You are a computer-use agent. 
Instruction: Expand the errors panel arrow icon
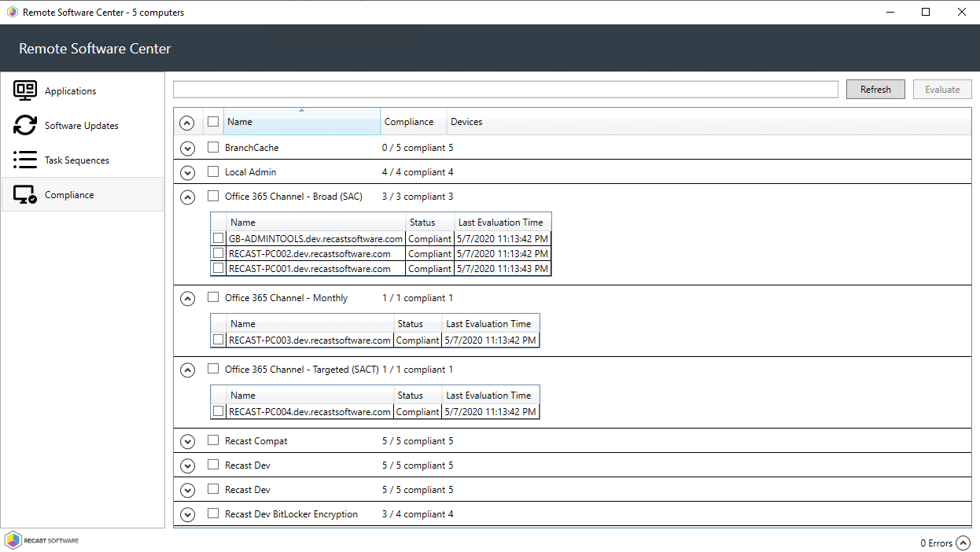963,543
